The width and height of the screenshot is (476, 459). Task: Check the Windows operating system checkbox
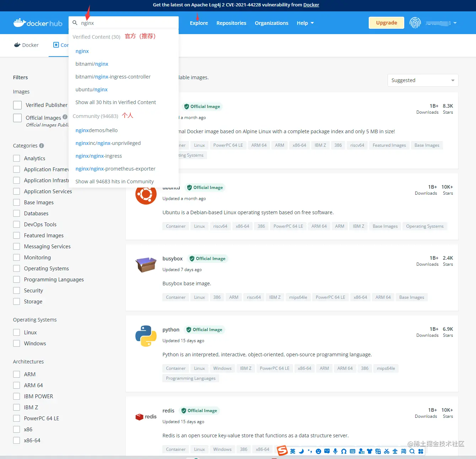pos(16,343)
